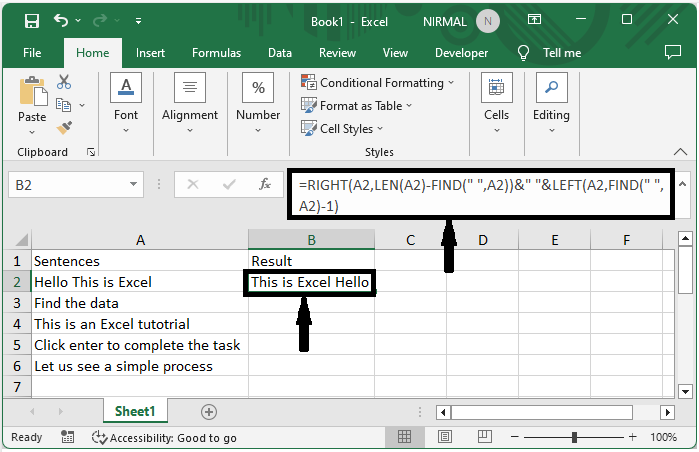Open the Font group dropdown
This screenshot has width=699, height=452.
pos(126,103)
